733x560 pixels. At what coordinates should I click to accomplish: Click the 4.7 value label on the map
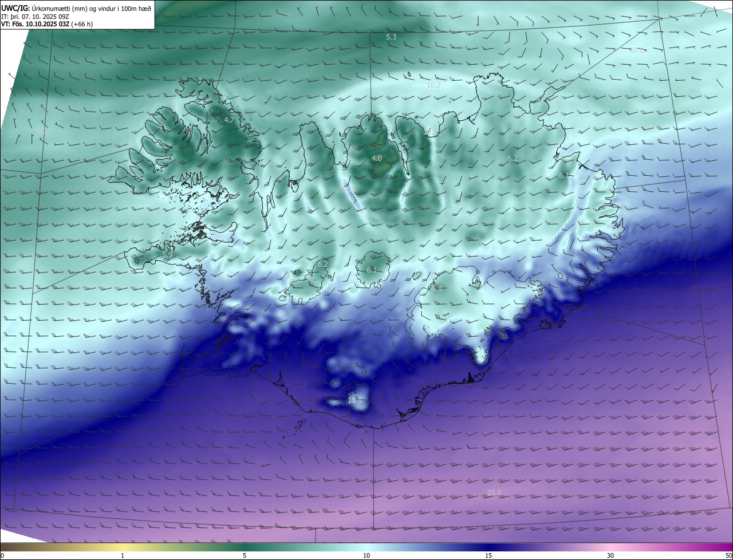click(229, 120)
